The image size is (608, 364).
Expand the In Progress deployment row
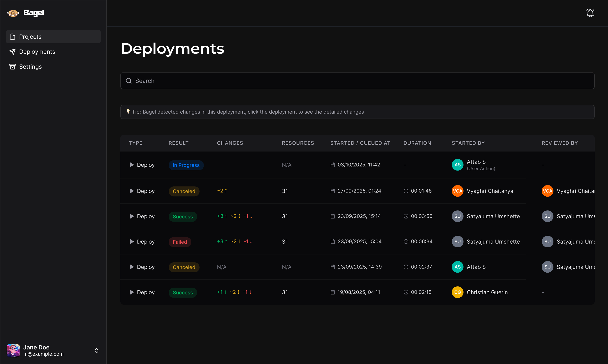131,165
